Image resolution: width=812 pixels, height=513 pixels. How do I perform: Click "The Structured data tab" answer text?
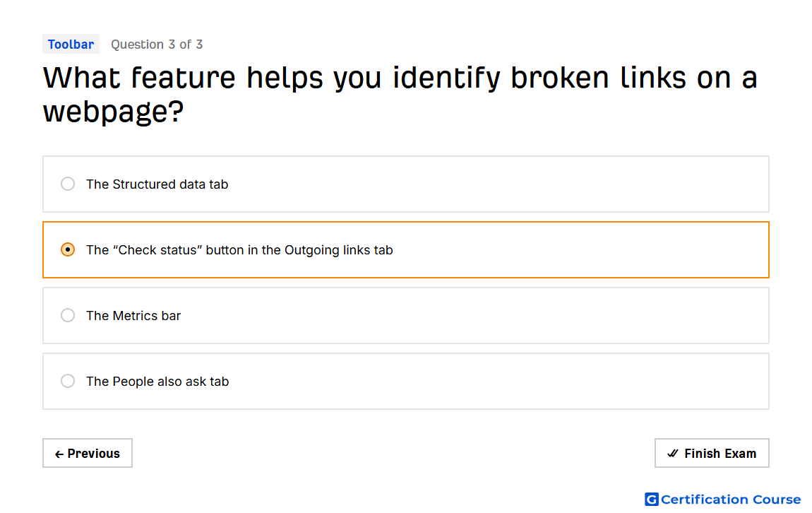157,184
